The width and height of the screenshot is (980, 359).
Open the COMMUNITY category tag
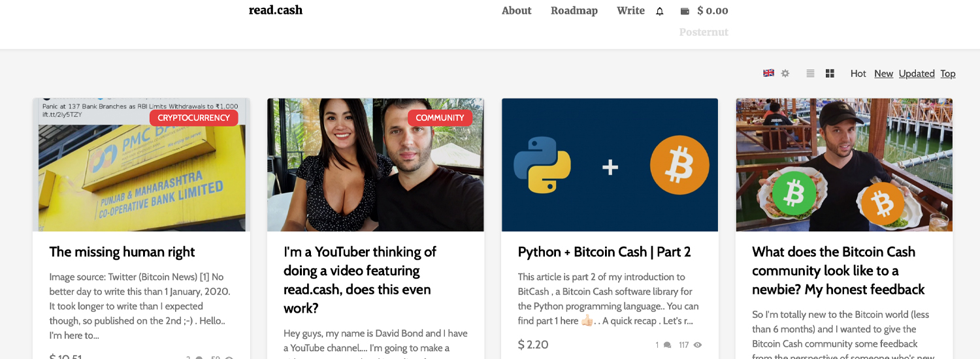click(440, 117)
